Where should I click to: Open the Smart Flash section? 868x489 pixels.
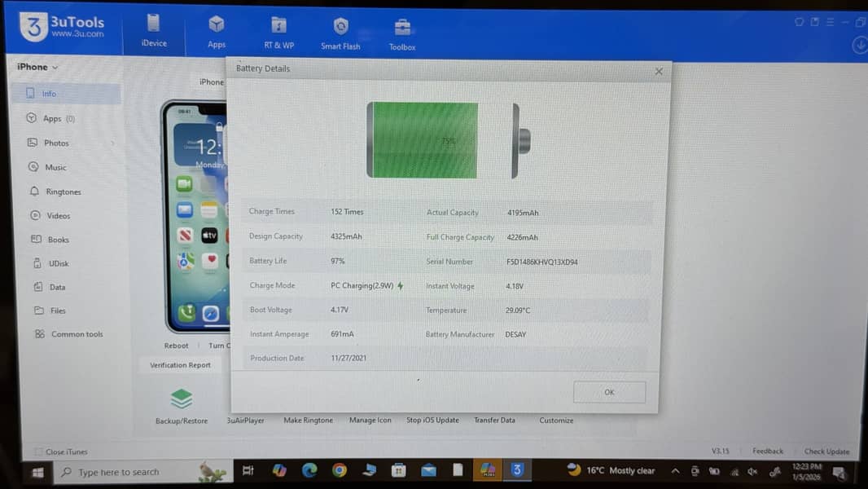(340, 33)
